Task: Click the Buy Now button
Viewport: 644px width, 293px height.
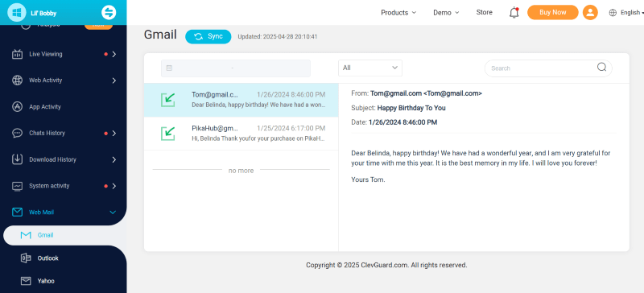Action: [x=553, y=12]
